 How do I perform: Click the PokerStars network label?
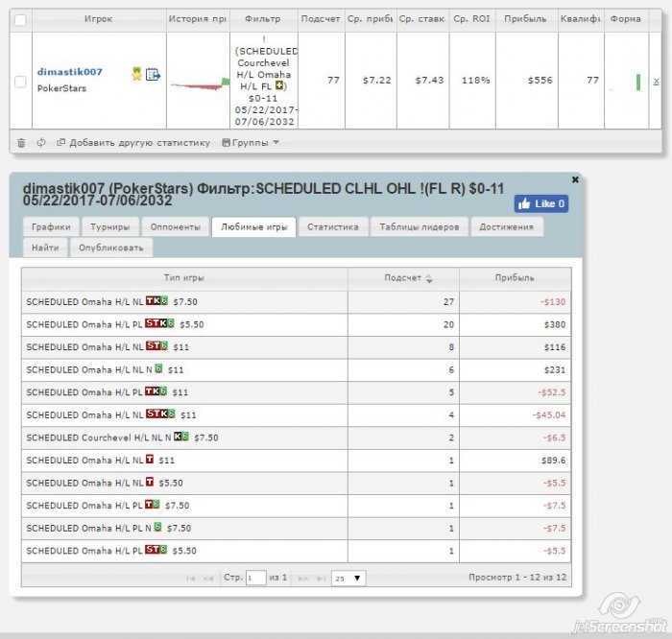[x=61, y=88]
